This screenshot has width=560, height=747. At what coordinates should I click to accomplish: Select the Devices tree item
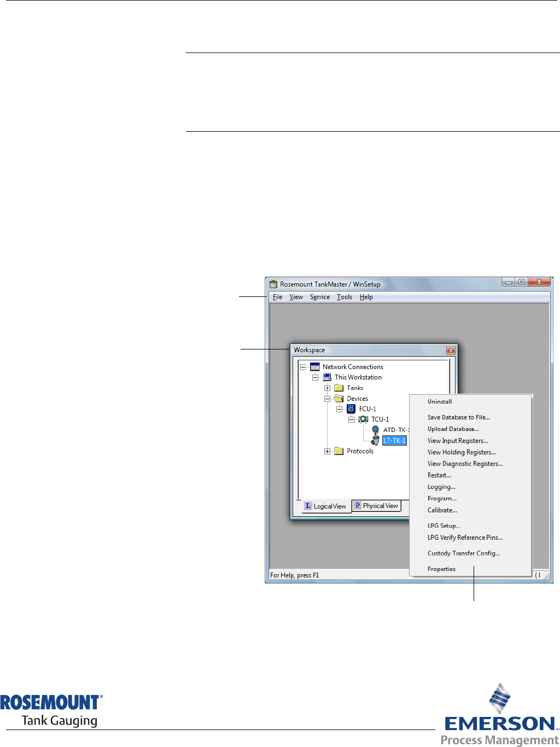pyautogui.click(x=357, y=399)
